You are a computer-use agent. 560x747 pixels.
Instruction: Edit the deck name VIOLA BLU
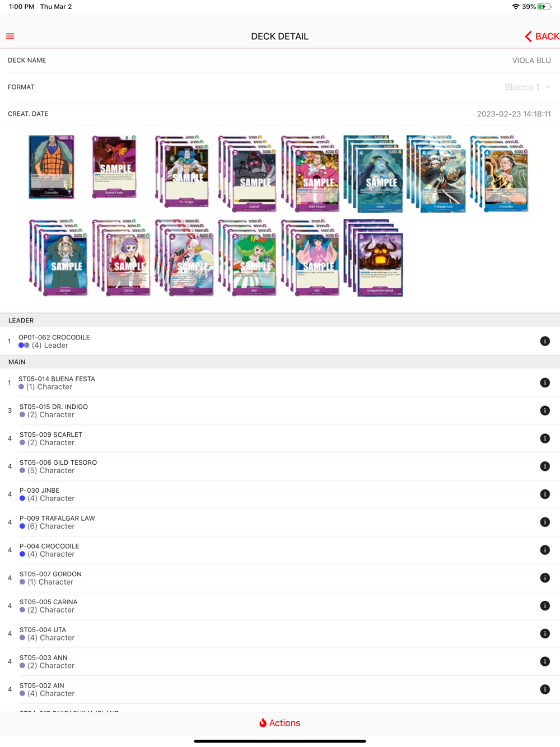(531, 60)
